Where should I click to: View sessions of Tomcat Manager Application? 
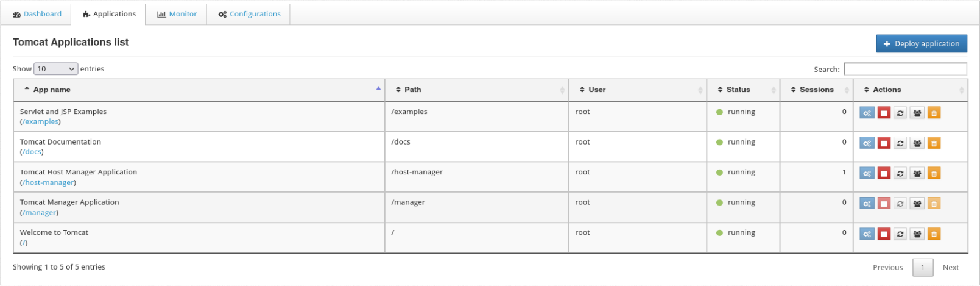(x=917, y=204)
